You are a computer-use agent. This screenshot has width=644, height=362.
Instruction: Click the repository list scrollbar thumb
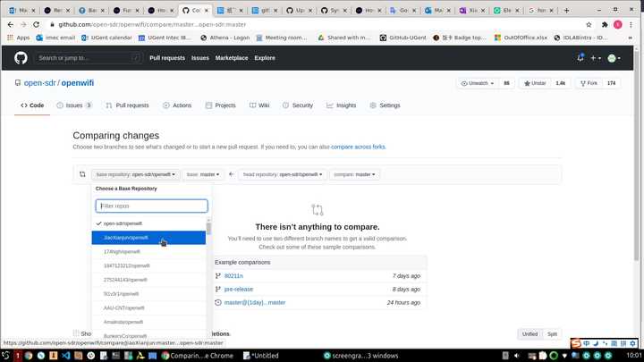[x=208, y=228]
